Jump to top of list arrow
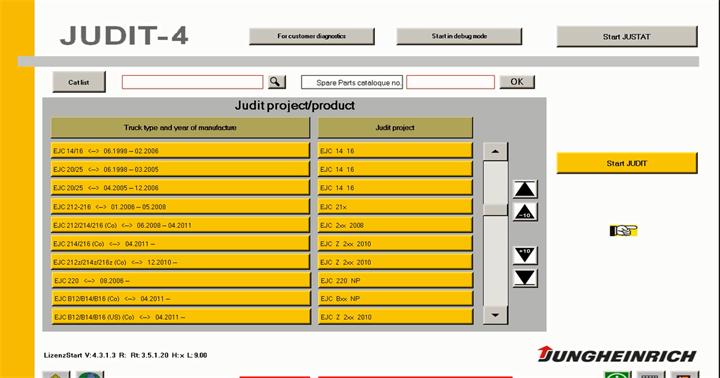 coord(525,189)
